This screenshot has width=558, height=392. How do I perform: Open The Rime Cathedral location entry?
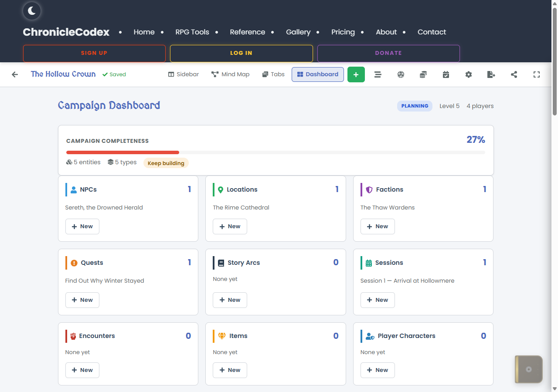point(241,207)
